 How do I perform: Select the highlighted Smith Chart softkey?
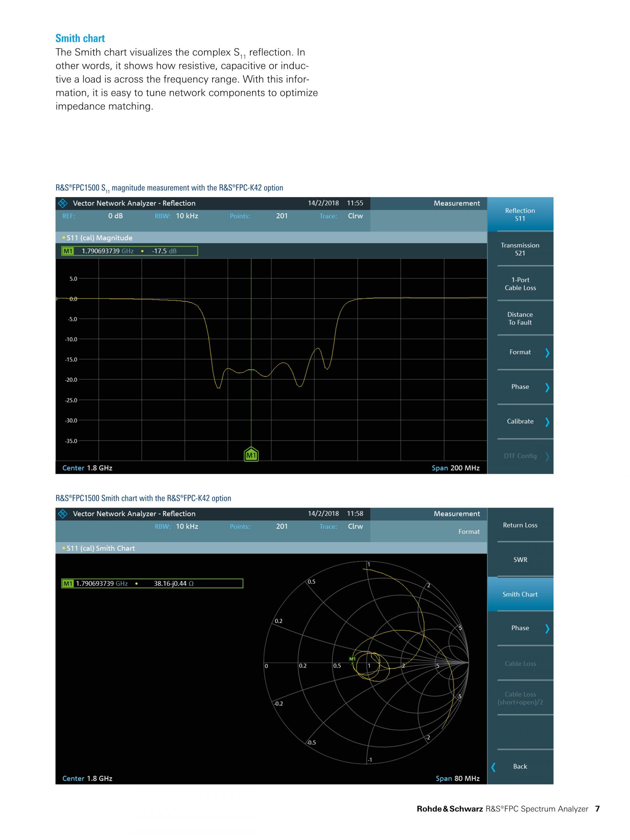pyautogui.click(x=520, y=594)
